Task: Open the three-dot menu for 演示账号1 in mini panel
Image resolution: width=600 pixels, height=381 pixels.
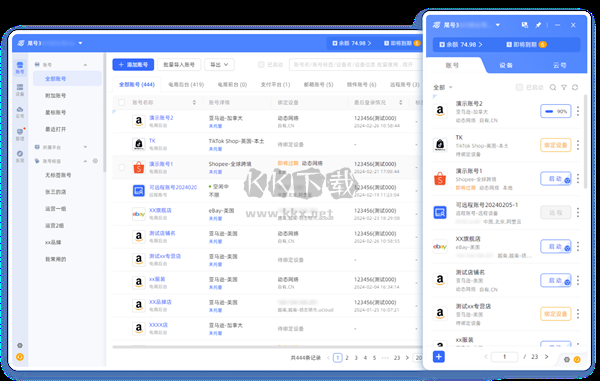Action: pos(578,179)
